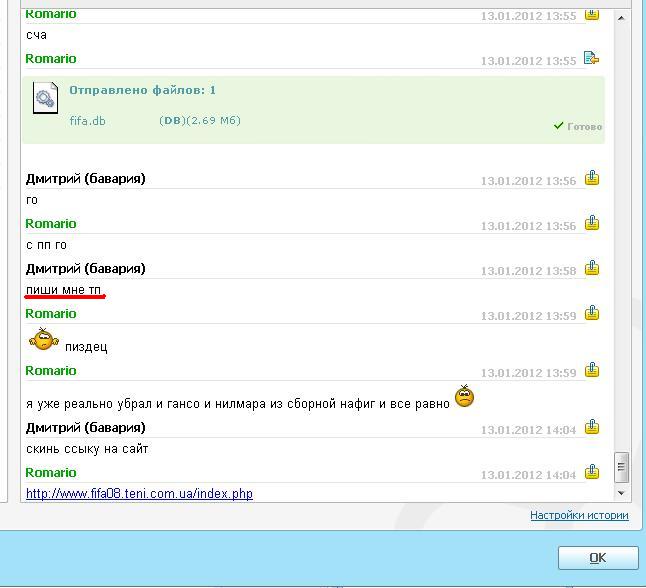
Task: Click sender name 'Дмитрий (бавария)' at 14:04
Action: [x=86, y=428]
